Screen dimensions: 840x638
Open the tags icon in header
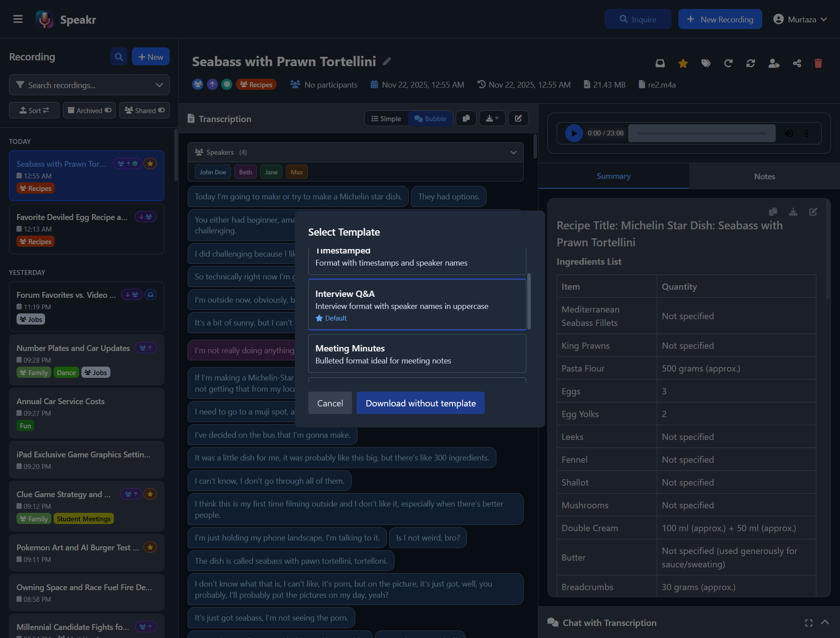click(706, 63)
